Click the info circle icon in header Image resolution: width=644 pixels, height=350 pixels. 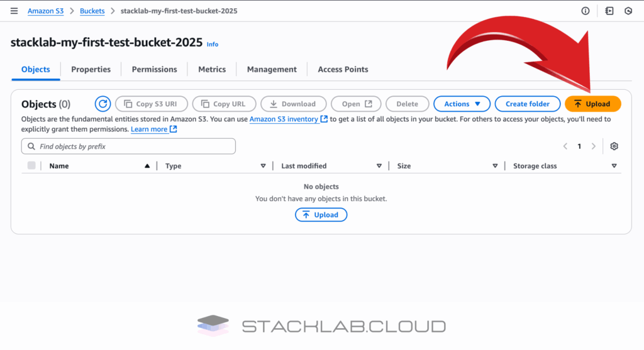pos(586,11)
